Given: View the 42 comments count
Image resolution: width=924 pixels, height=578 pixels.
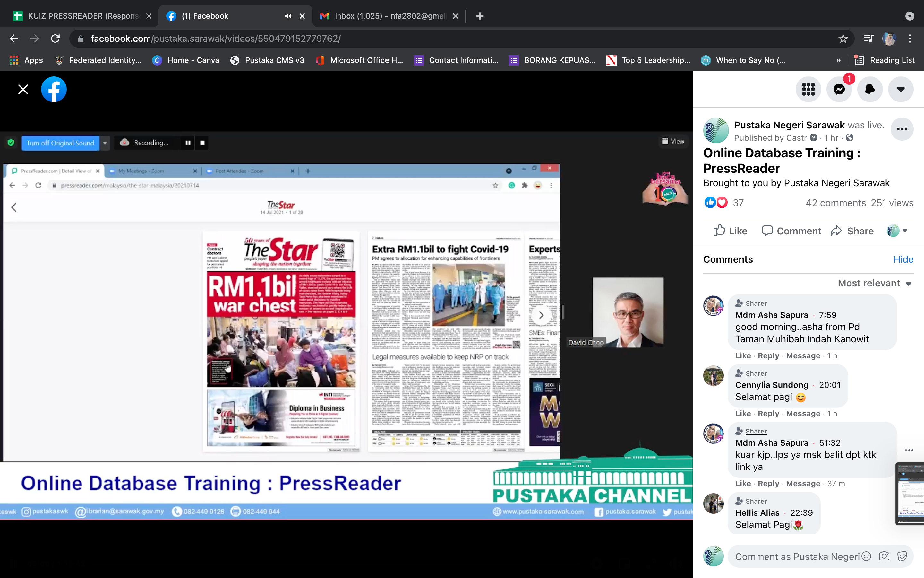Looking at the screenshot, I should tap(835, 203).
